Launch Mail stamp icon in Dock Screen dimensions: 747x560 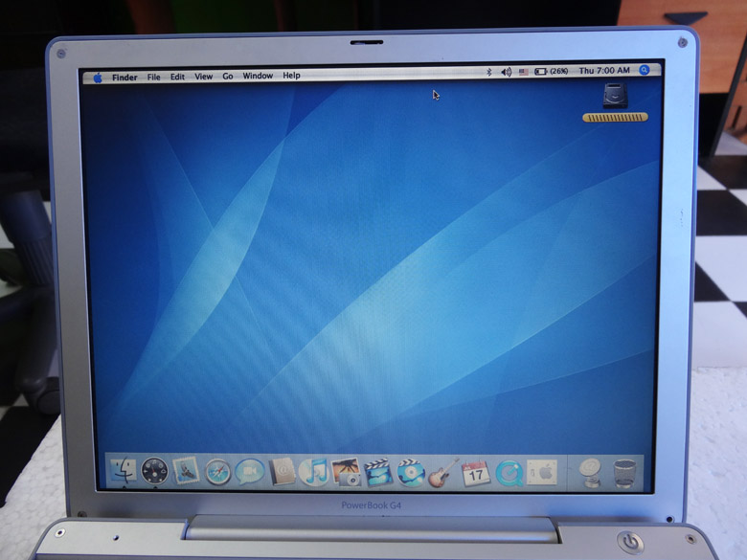[x=186, y=471]
